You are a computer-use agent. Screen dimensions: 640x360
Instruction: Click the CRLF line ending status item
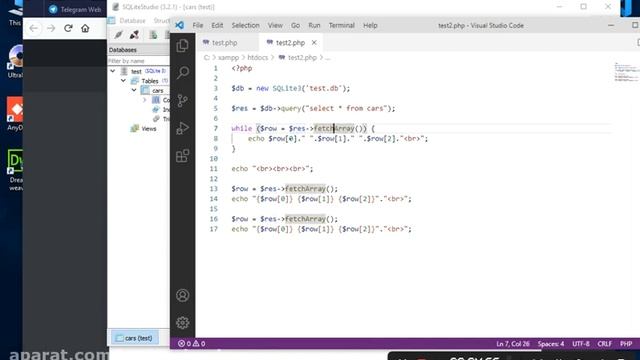point(604,344)
